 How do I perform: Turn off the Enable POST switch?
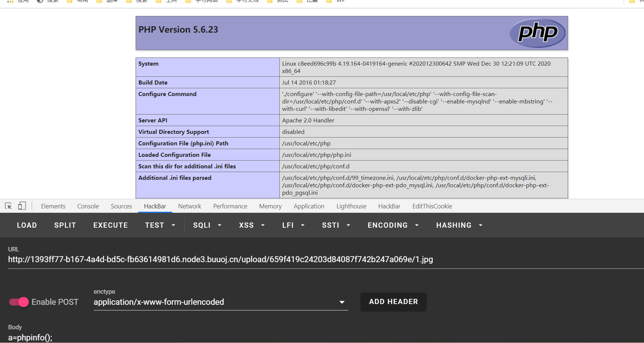tap(19, 302)
